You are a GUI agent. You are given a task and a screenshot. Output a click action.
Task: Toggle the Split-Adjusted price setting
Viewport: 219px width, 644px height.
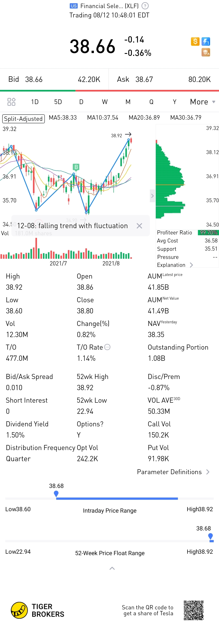pyautogui.click(x=24, y=118)
